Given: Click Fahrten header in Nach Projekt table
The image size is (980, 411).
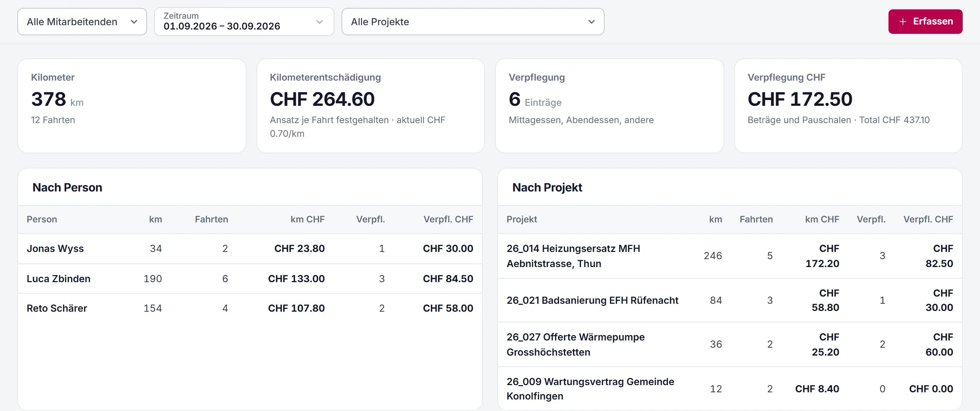Looking at the screenshot, I should coord(756,219).
